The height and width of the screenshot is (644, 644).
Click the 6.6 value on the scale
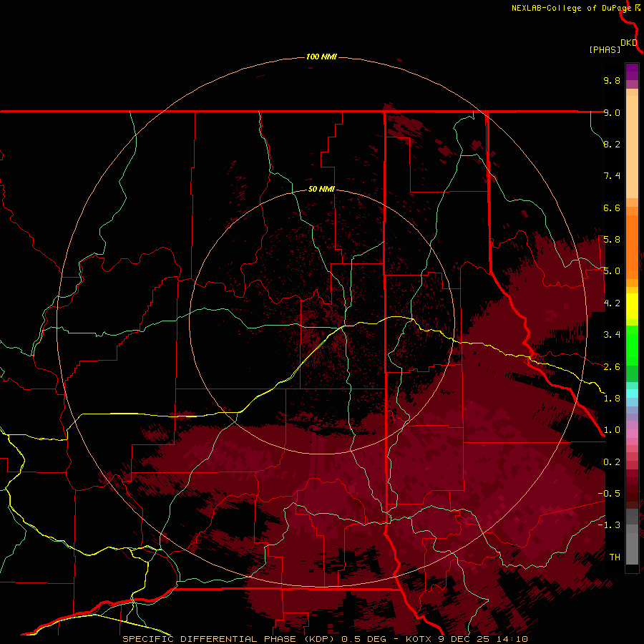[612, 208]
